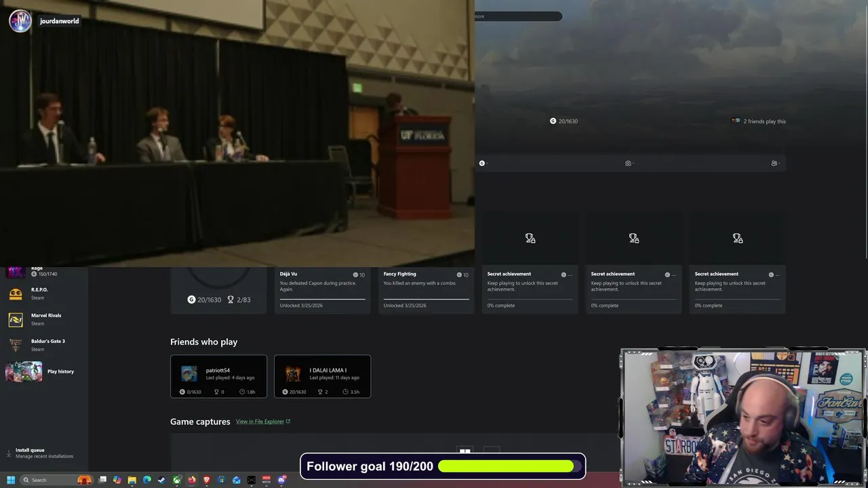Open Discord from the taskbar
The image size is (868, 488).
pos(281,480)
